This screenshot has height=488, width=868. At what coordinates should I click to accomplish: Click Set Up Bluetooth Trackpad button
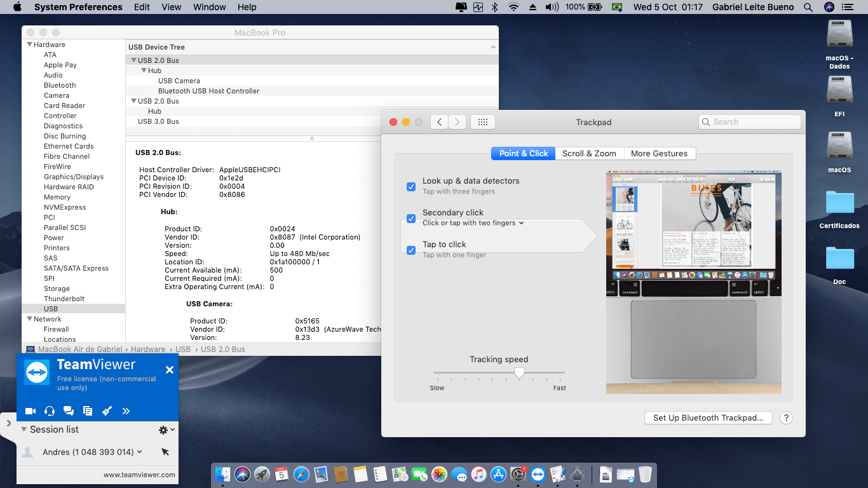(708, 417)
